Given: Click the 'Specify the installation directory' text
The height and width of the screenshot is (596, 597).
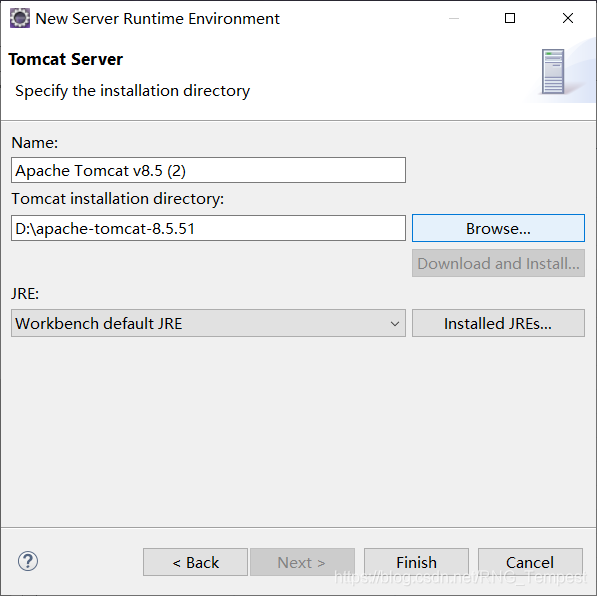Looking at the screenshot, I should (132, 91).
